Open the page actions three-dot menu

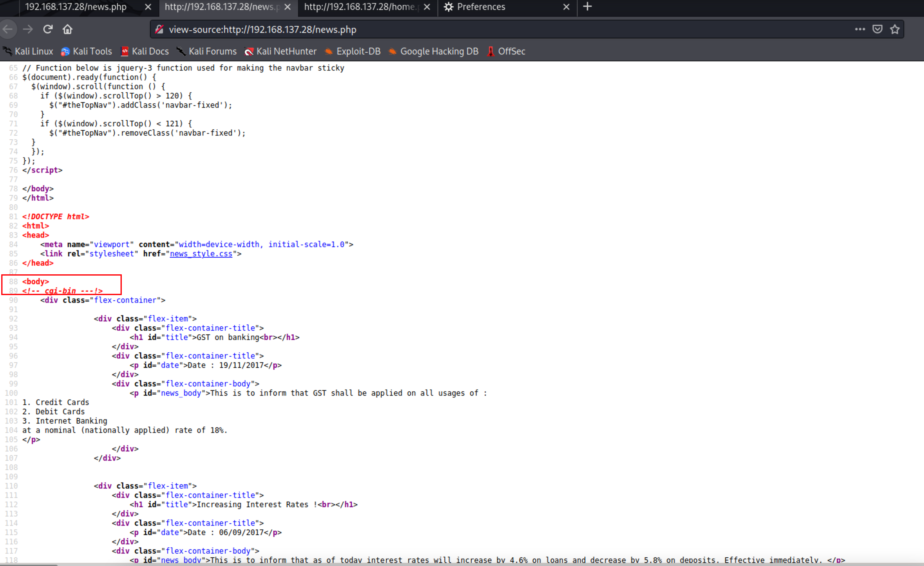point(860,29)
